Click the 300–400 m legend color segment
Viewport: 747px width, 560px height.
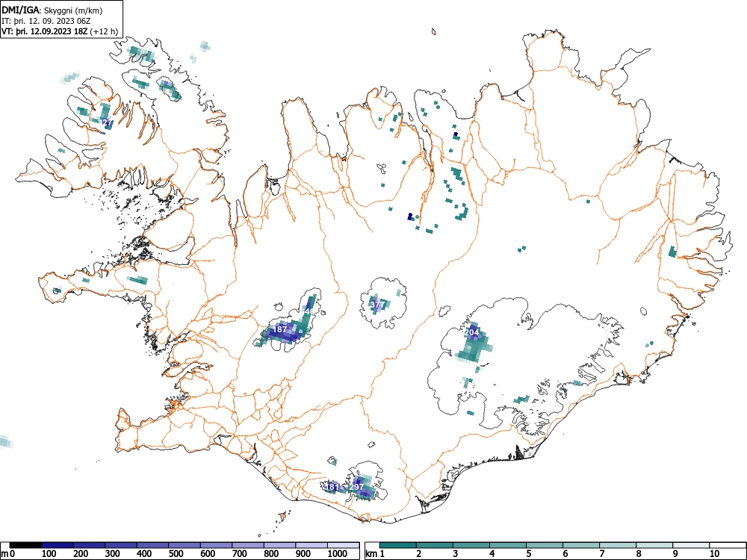[121, 545]
